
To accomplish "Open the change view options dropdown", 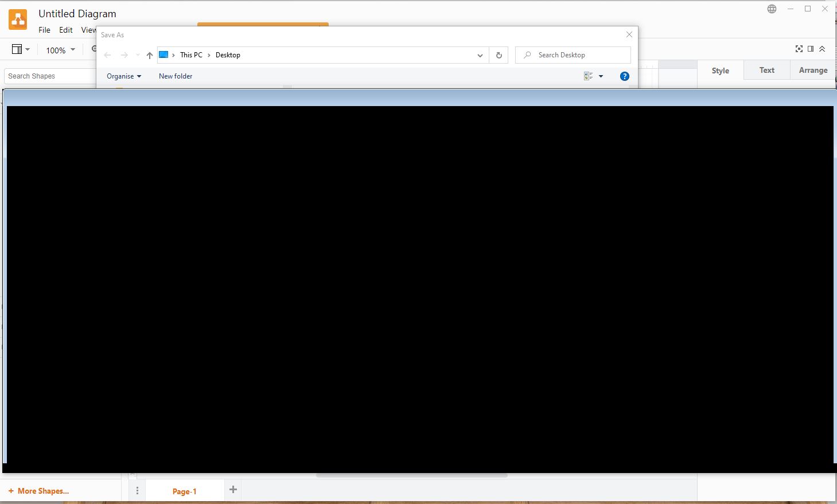I will [x=594, y=76].
